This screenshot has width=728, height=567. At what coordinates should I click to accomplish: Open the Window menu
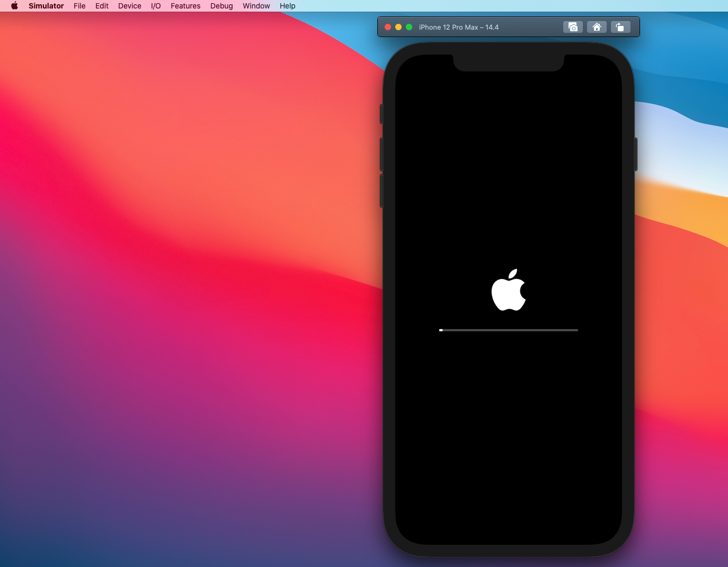tap(256, 6)
